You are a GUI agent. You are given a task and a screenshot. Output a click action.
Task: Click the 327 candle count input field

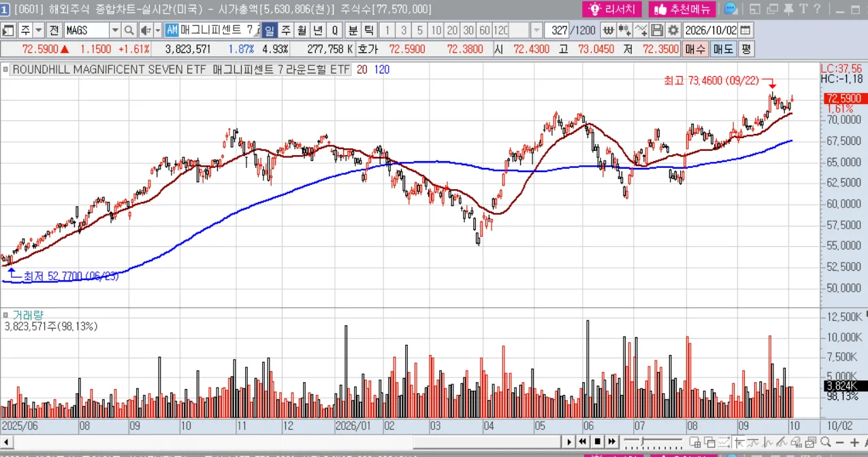(x=556, y=31)
